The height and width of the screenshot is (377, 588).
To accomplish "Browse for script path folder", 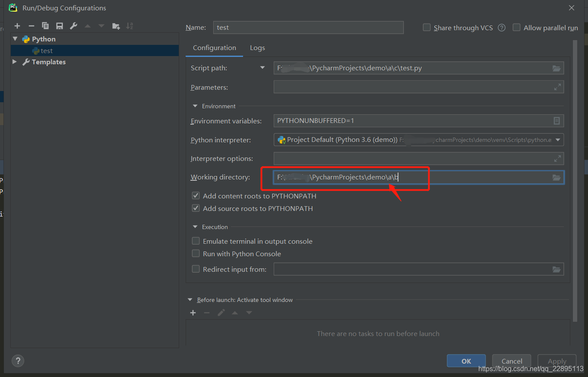I will (556, 68).
